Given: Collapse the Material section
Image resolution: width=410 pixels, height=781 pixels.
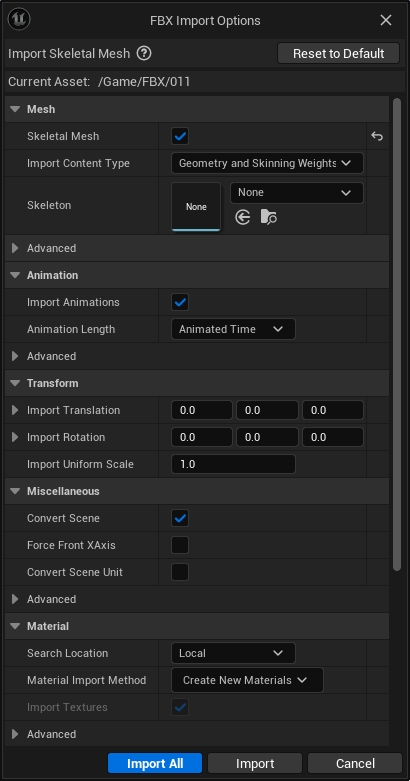Looking at the screenshot, I should 15,626.
